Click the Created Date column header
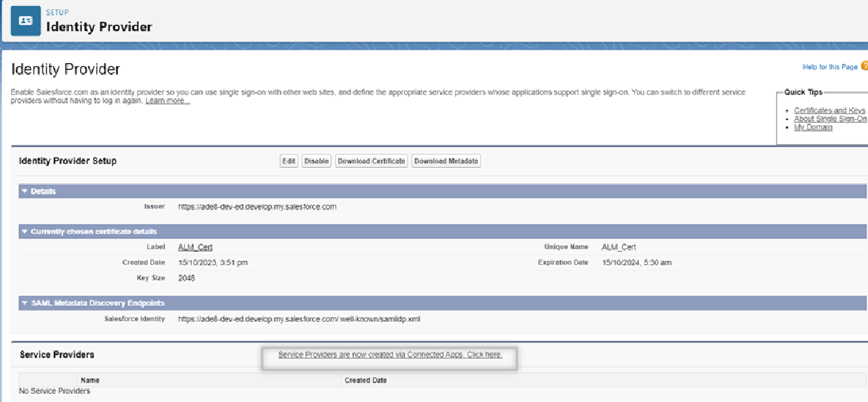The width and height of the screenshot is (868, 402). click(366, 380)
